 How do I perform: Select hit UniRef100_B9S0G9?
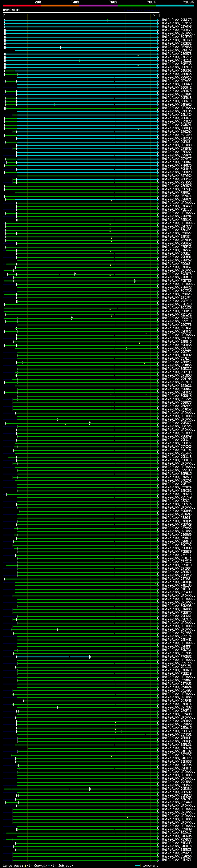(177, 30)
